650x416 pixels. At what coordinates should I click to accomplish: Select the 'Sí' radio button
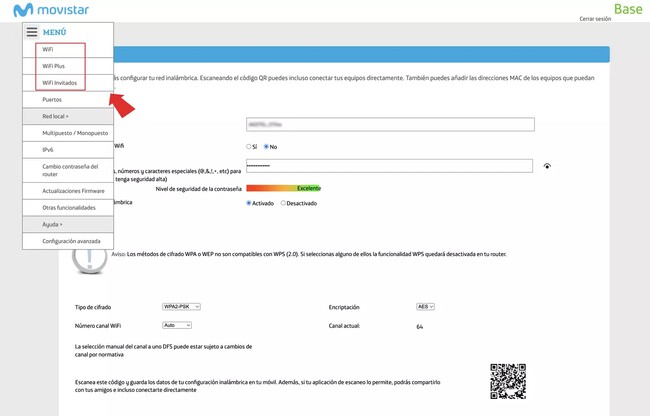[249, 146]
